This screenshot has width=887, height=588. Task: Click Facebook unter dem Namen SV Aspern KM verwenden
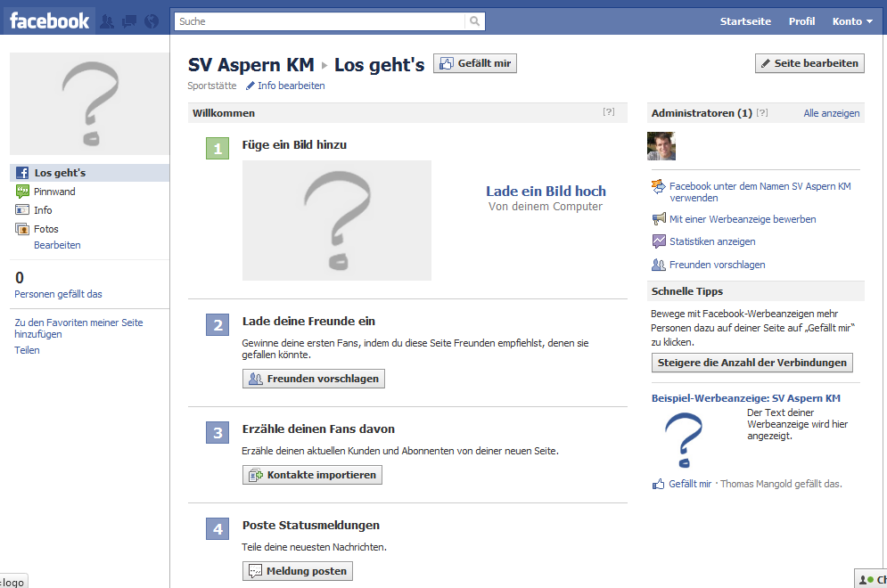click(x=760, y=192)
